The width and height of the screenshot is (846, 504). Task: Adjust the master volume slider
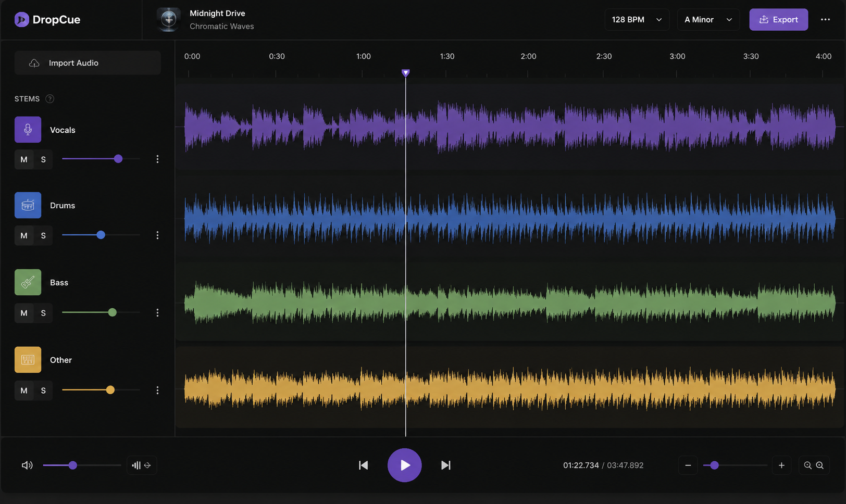coord(82,465)
